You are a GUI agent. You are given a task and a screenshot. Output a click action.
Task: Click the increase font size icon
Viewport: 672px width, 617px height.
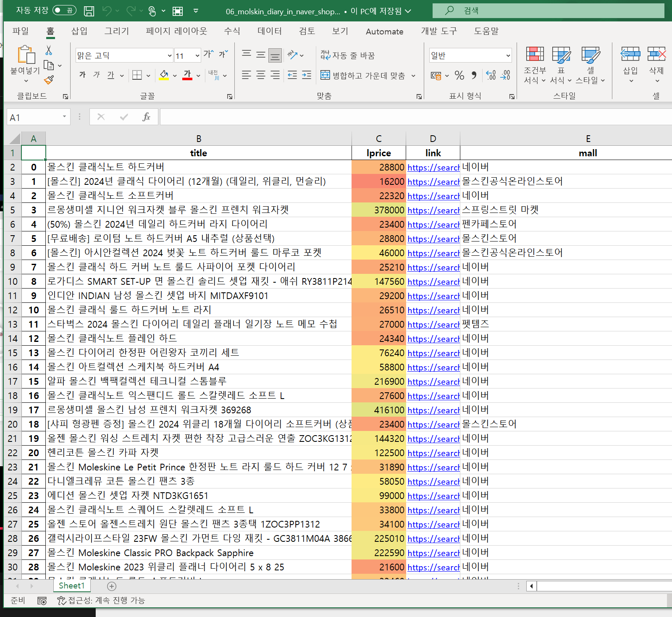[x=208, y=55]
